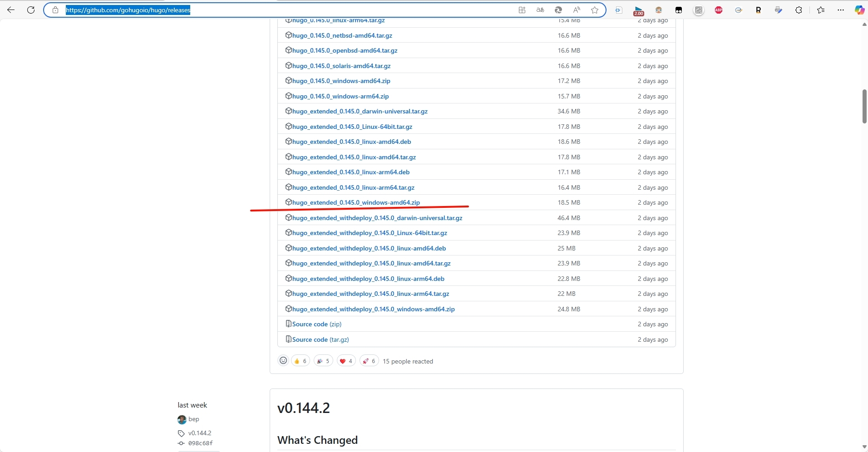The width and height of the screenshot is (868, 452).
Task: Open commit 098c68f
Action: pyautogui.click(x=200, y=443)
